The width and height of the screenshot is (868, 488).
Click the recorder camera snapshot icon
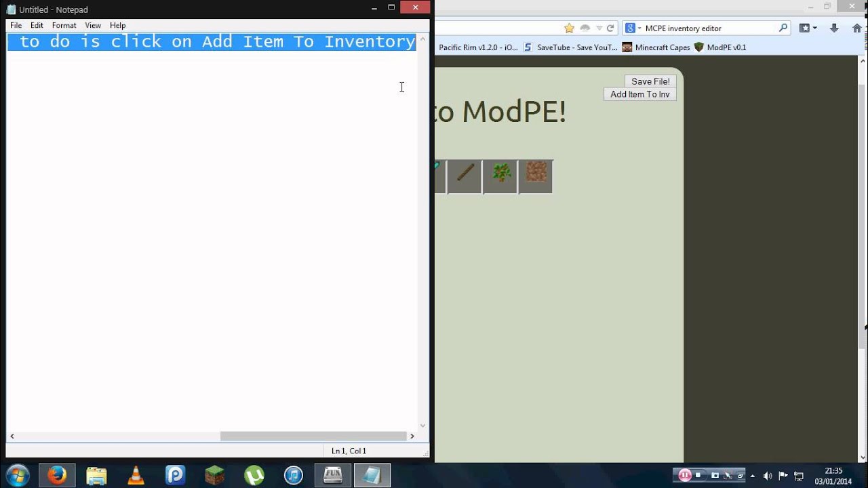[x=714, y=475]
